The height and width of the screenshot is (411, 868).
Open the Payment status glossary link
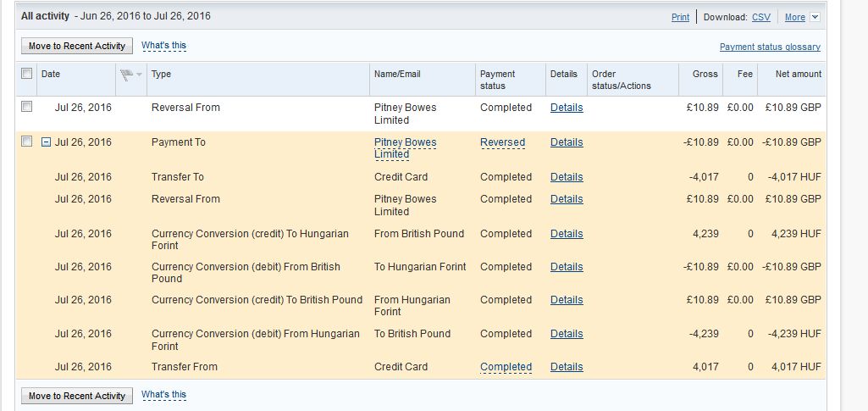(770, 47)
